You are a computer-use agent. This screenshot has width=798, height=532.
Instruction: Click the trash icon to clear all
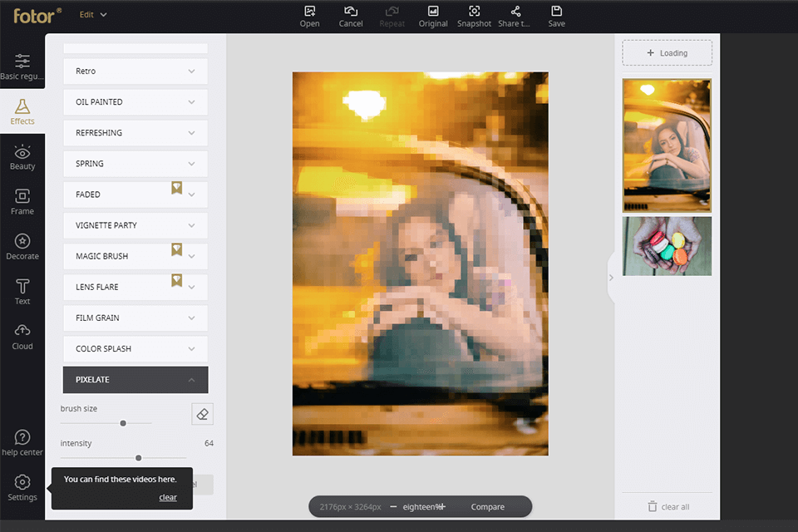[x=652, y=506]
